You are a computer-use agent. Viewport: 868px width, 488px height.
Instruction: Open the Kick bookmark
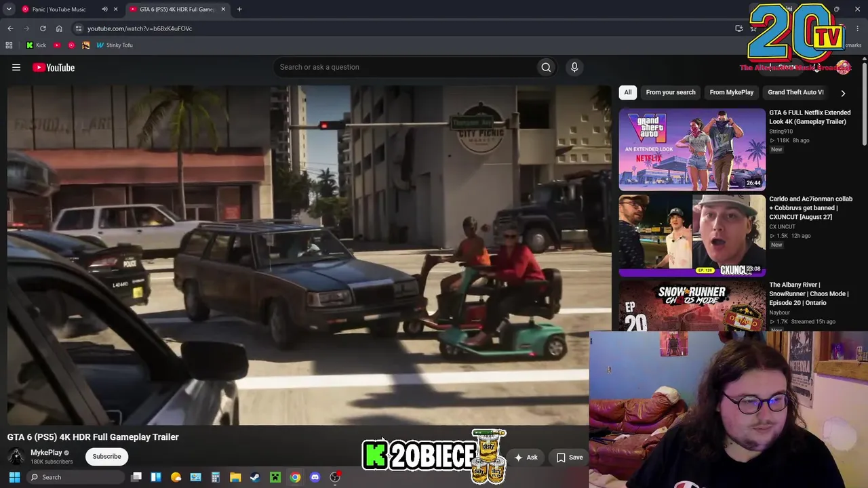point(36,45)
